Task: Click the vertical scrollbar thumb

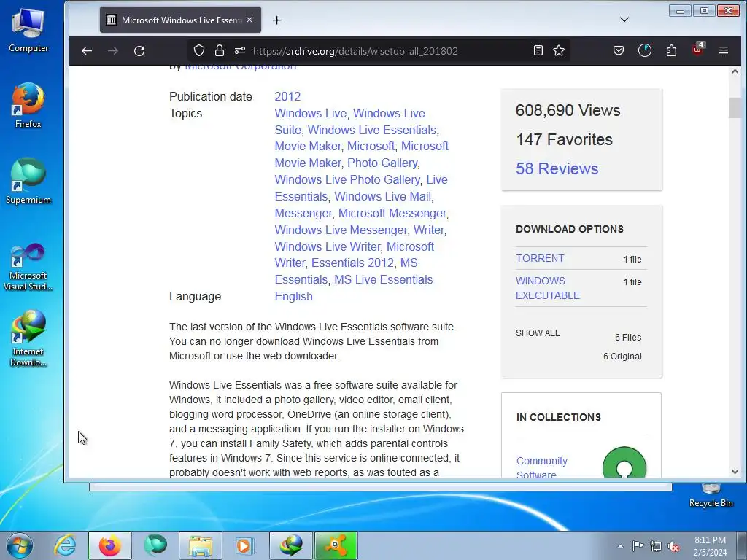Action: tap(735, 108)
